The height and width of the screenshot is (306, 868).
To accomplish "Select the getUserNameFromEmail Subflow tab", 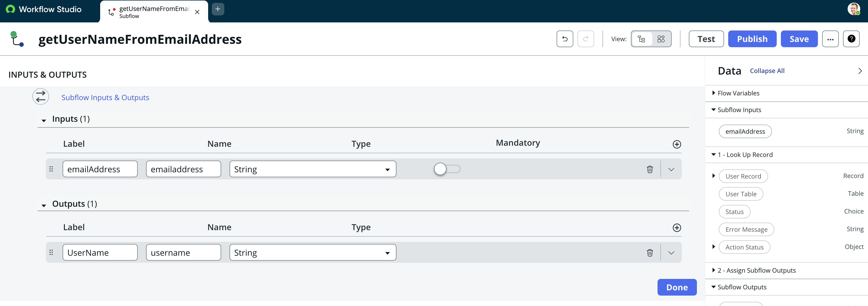I will [153, 12].
